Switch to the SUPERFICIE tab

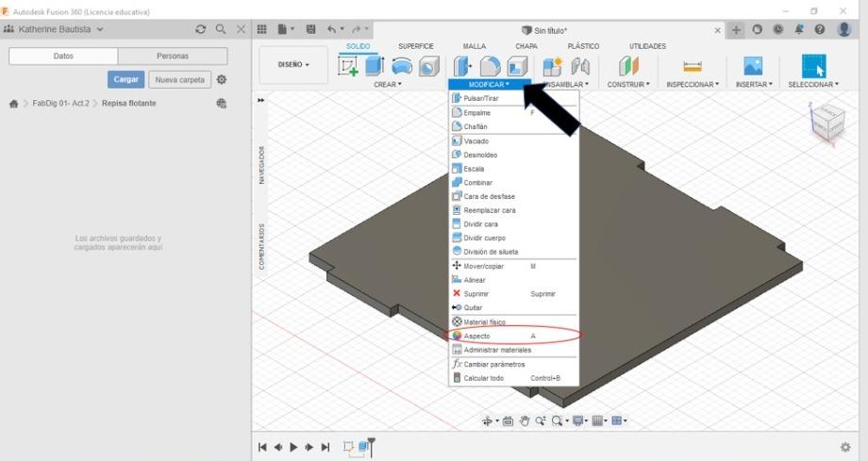[x=416, y=46]
